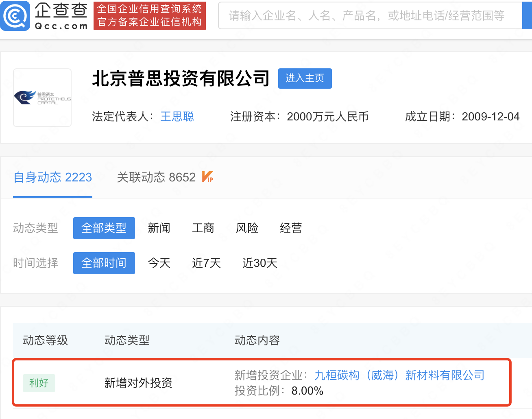Click the company title 北京普思投资有限公司
The width and height of the screenshot is (532, 419).
pyautogui.click(x=181, y=79)
